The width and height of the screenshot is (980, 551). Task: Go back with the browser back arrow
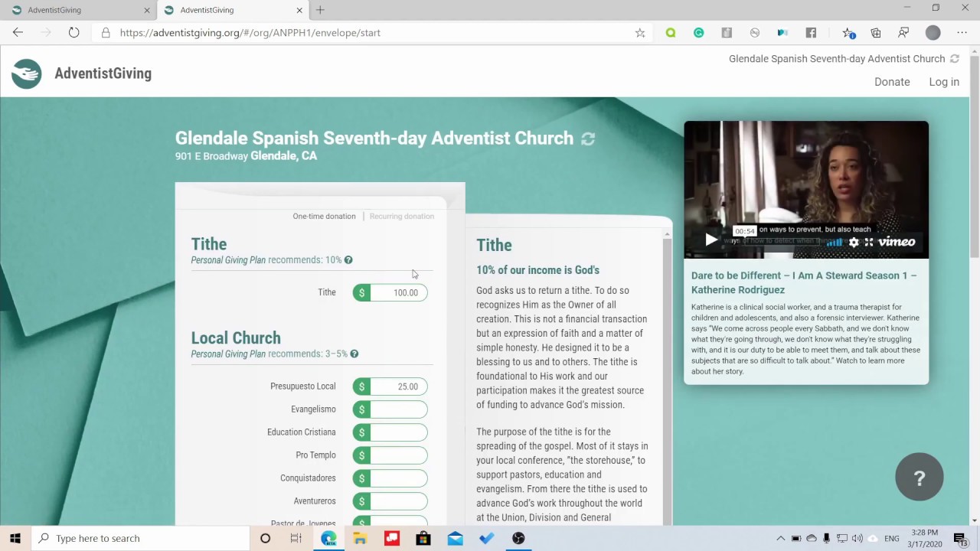point(18,33)
